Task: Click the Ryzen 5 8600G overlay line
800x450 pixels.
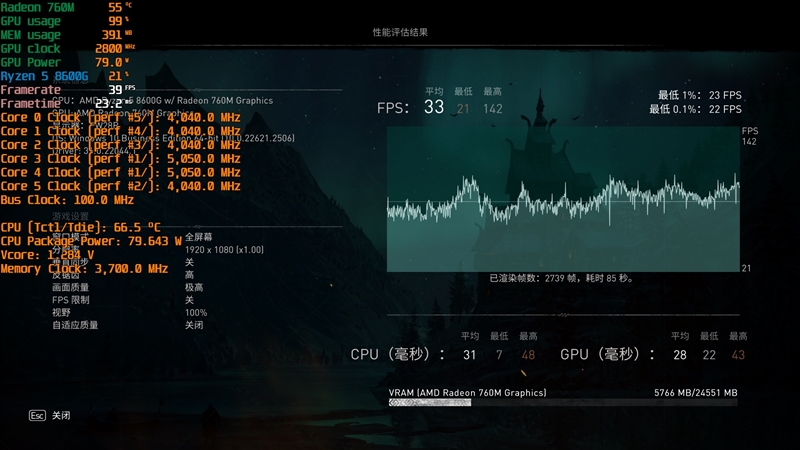Action: pos(64,76)
